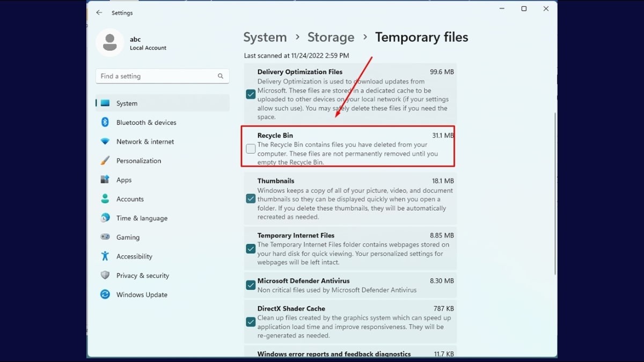Close the Settings window
This screenshot has height=362, width=644.
click(x=546, y=9)
